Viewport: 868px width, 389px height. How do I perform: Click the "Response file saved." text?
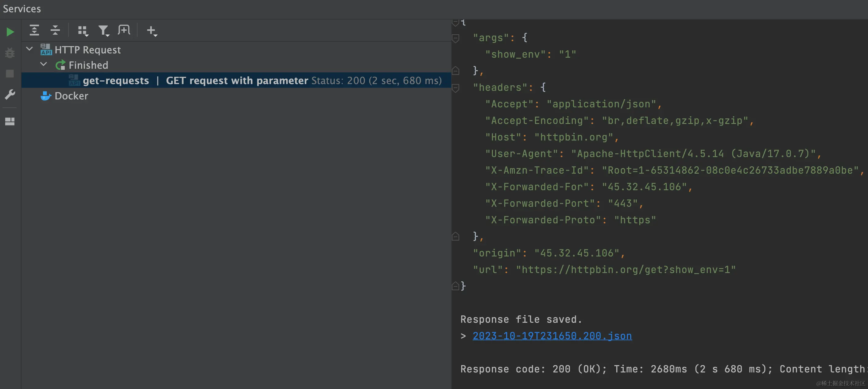521,319
